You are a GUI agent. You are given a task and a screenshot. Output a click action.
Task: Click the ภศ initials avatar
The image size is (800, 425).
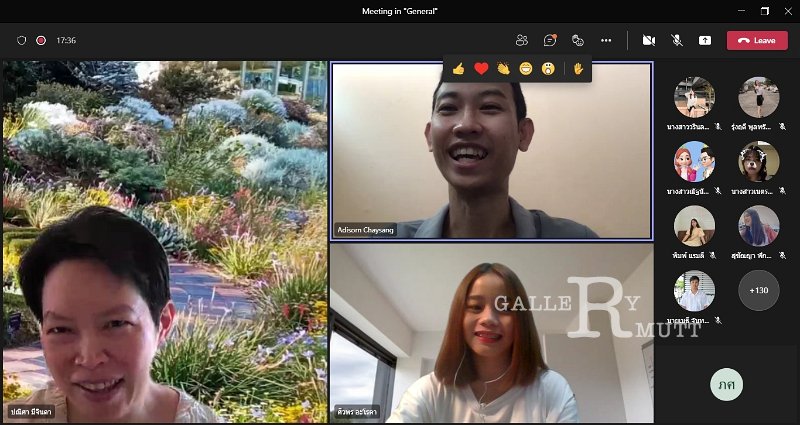727,384
